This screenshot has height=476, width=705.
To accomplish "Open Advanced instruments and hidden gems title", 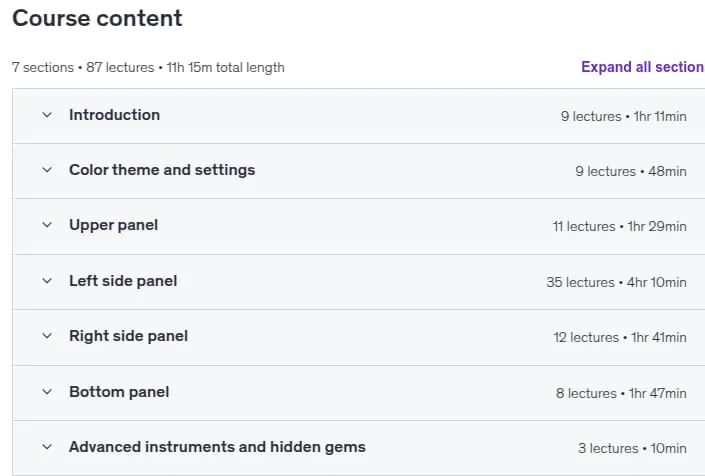I will point(217,447).
